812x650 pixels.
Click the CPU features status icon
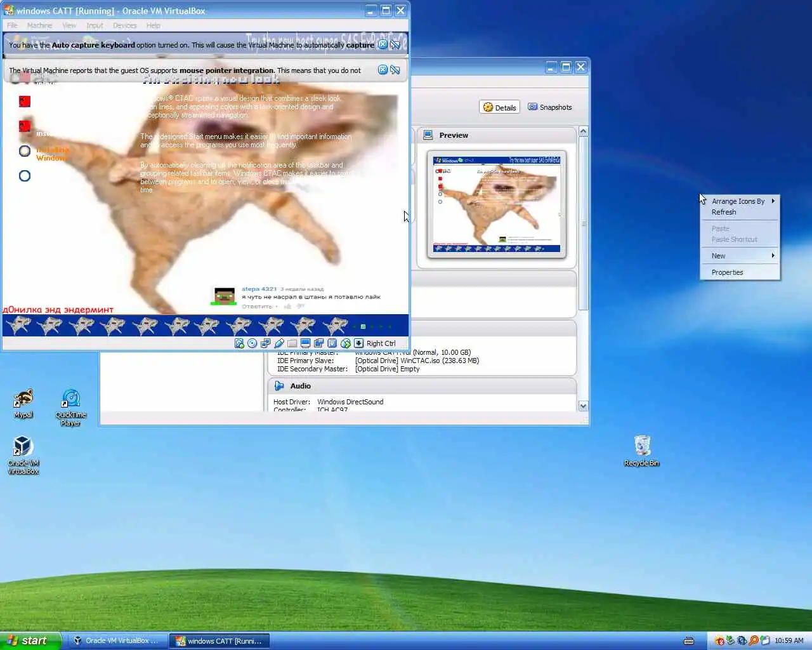pos(332,343)
